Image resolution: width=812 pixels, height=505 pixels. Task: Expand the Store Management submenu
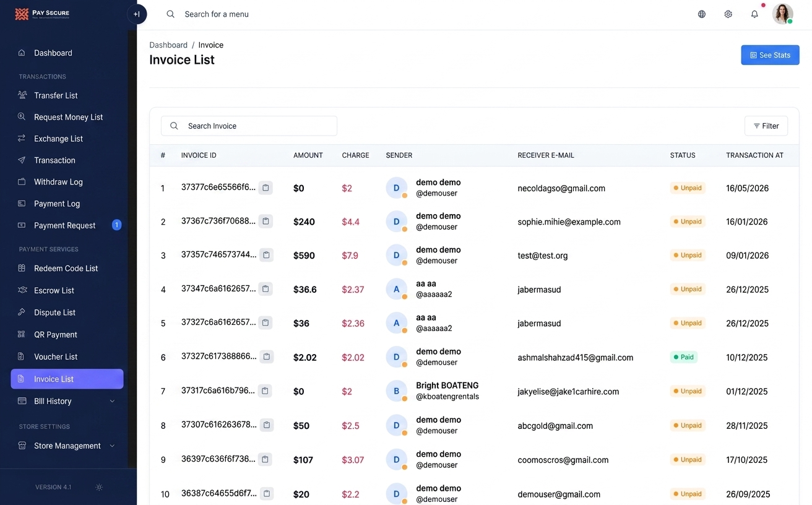pos(67,446)
